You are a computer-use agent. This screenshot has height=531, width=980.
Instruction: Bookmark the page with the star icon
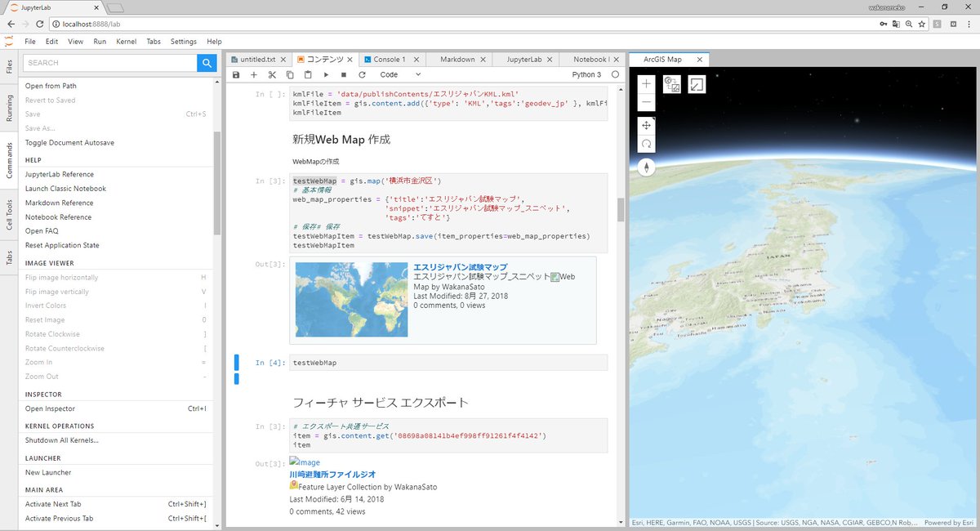click(921, 24)
